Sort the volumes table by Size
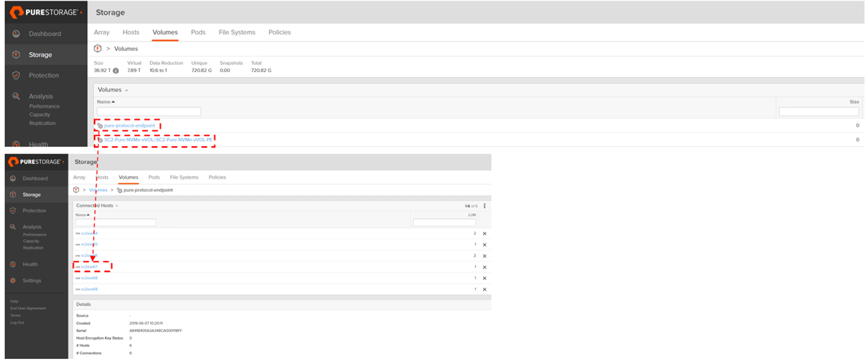The height and width of the screenshot is (363, 868). coord(854,102)
